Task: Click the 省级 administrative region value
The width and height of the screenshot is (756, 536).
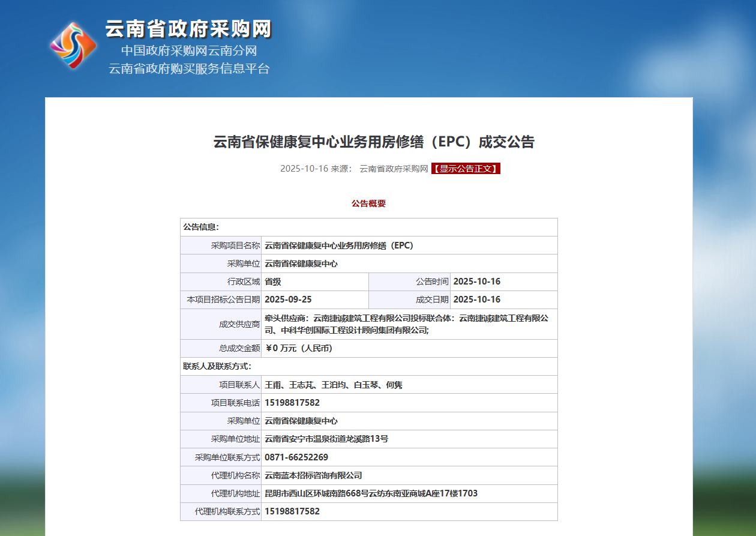Action: (x=273, y=282)
